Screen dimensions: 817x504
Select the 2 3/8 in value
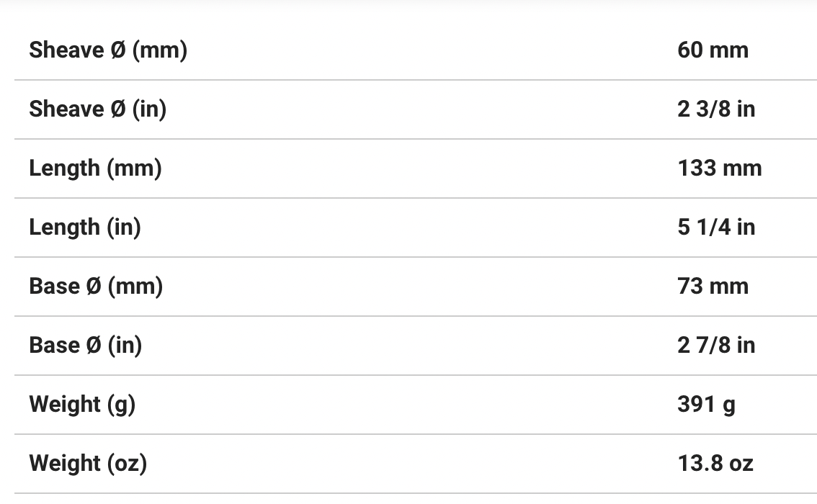tap(716, 109)
